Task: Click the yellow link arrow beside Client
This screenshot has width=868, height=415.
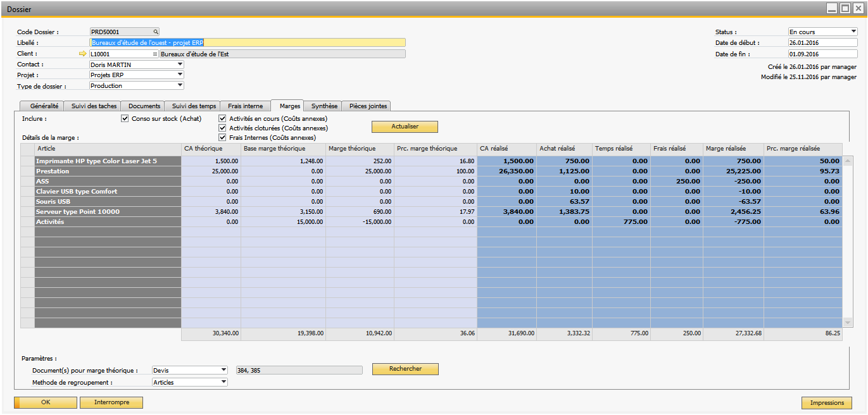Action: click(82, 54)
